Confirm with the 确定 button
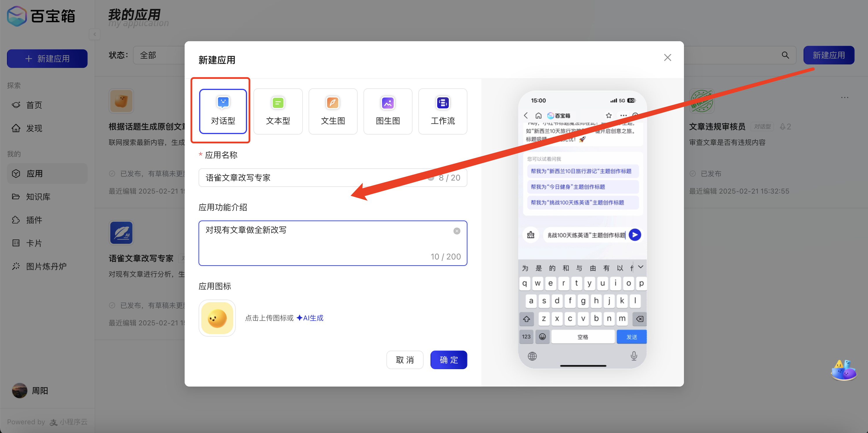This screenshot has width=868, height=433. 449,360
